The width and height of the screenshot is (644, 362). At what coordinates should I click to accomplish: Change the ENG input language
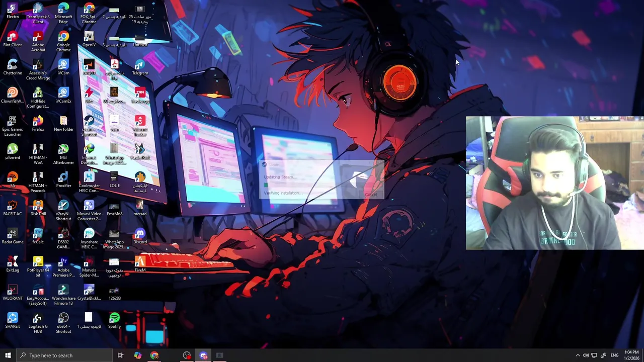pos(614,355)
